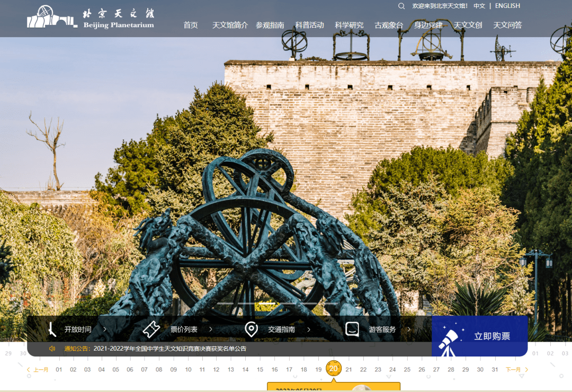The width and height of the screenshot is (572, 392).
Task: Pick date 06 on the calendar strip
Action: (x=130, y=369)
